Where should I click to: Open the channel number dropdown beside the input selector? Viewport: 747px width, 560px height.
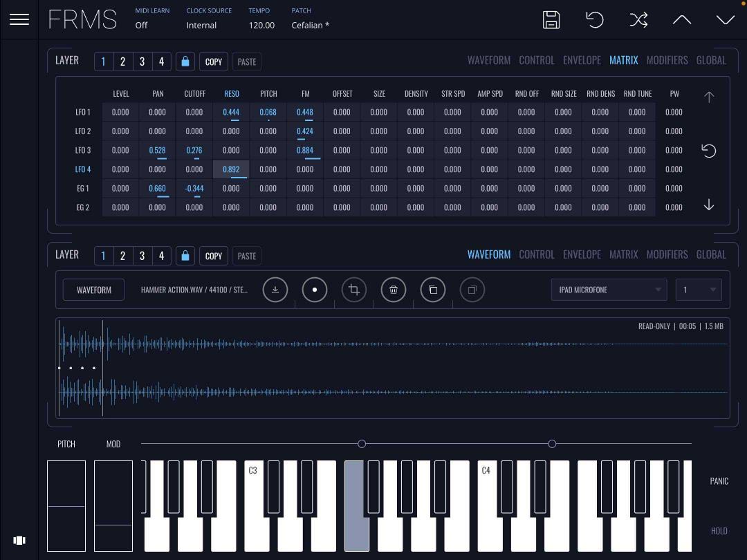pos(698,290)
